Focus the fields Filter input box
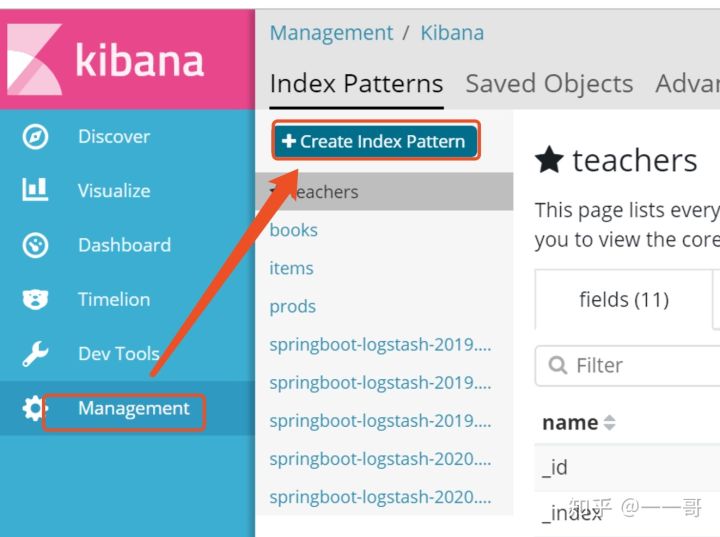 point(640,366)
